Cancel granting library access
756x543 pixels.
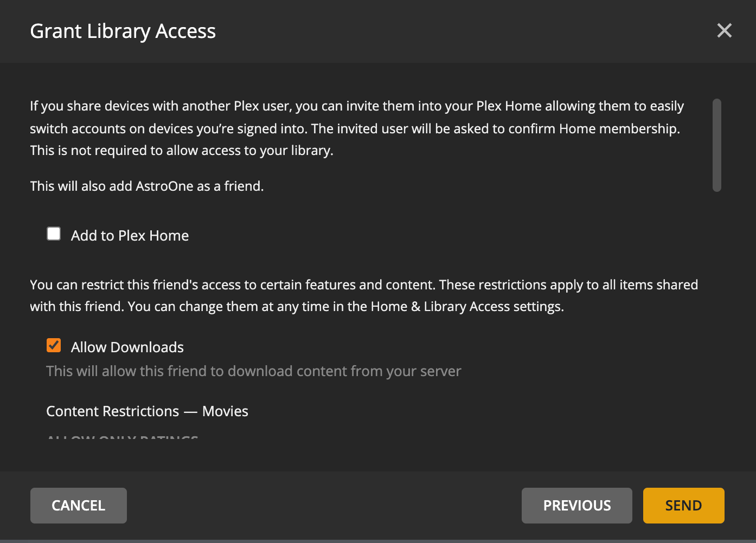[x=78, y=505]
